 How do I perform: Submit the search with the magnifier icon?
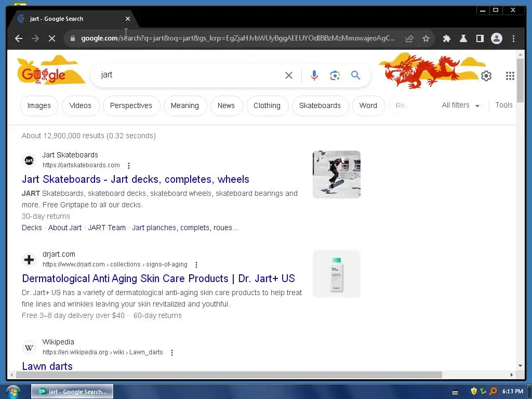355,75
